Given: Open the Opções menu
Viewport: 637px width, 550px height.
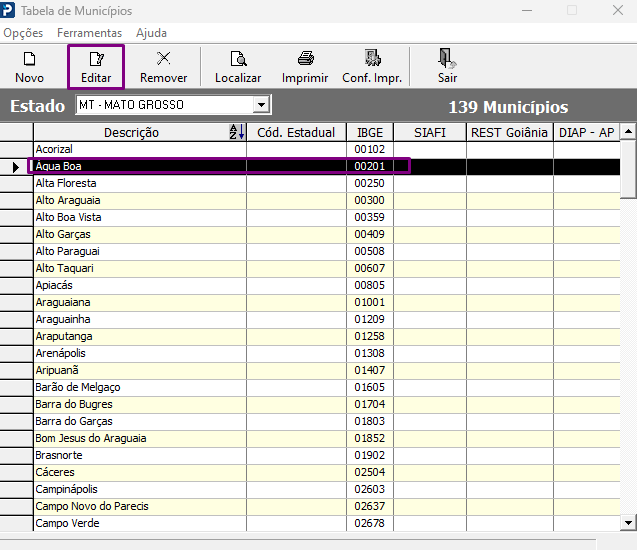Looking at the screenshot, I should tap(23, 33).
